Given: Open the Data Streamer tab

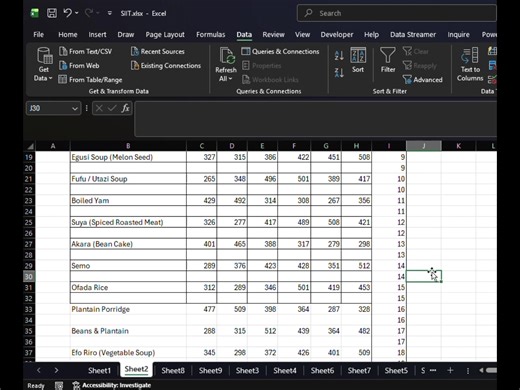Looking at the screenshot, I should [413, 35].
